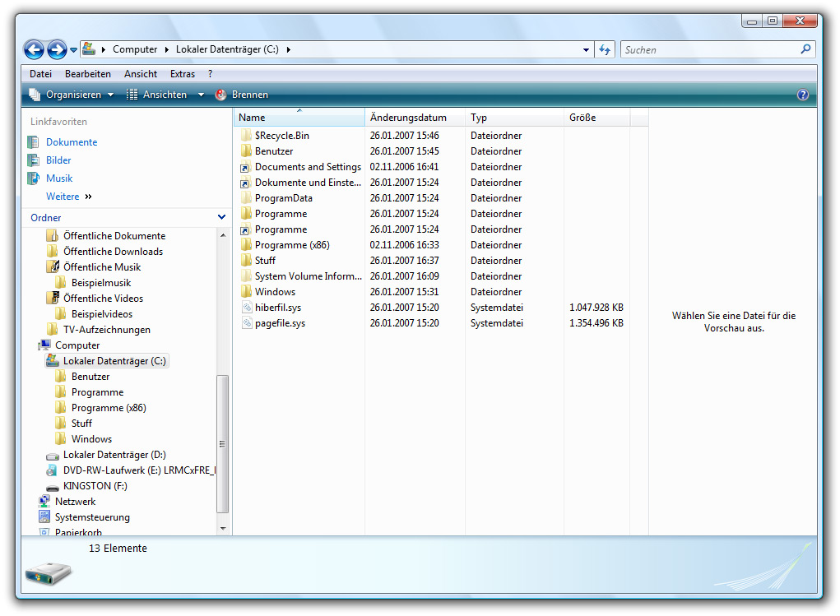Open the address bar history dropdown
The width and height of the screenshot is (840, 616).
coord(586,50)
